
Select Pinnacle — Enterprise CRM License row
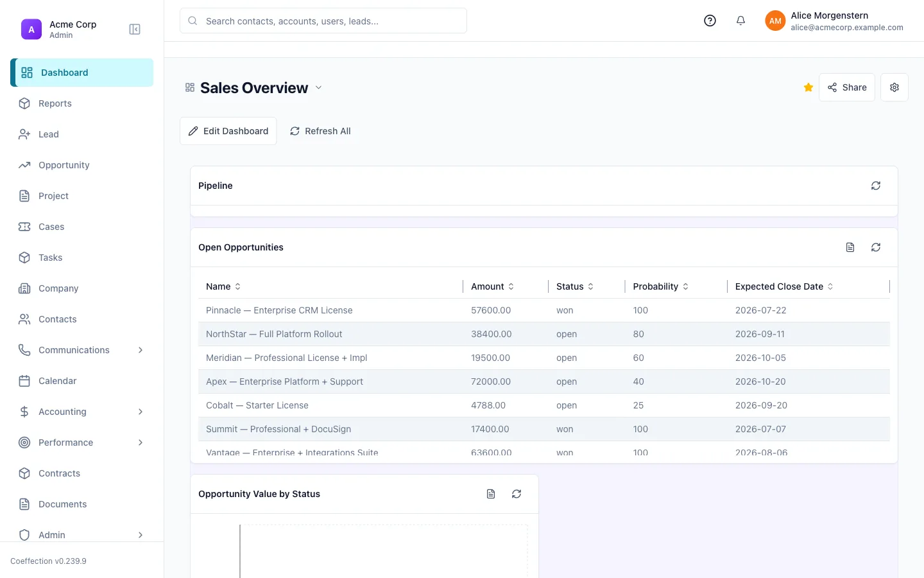coord(544,310)
